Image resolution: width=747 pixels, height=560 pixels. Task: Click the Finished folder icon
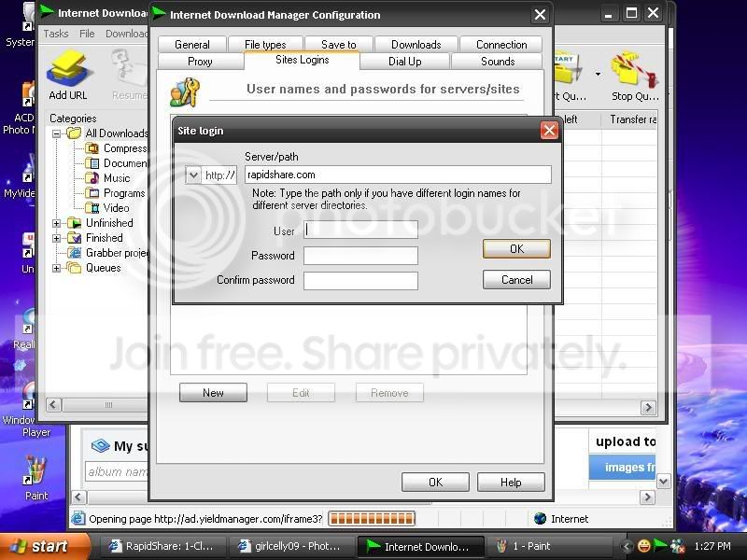pyautogui.click(x=75, y=238)
